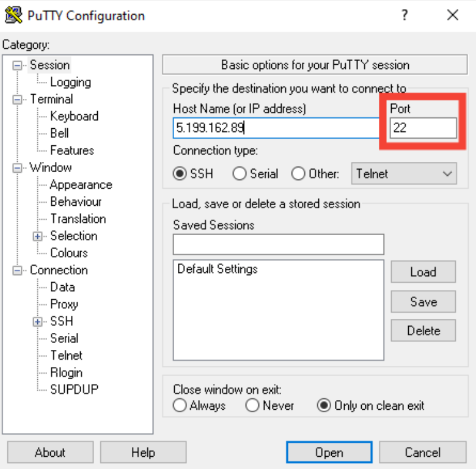Image resolution: width=476 pixels, height=469 pixels.
Task: Select Colours in the category tree
Action: click(x=68, y=253)
